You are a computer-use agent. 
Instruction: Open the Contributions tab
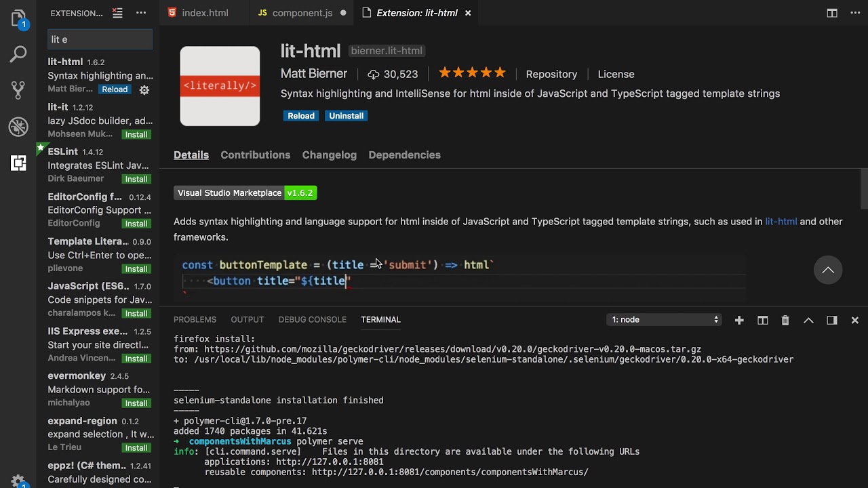point(255,155)
